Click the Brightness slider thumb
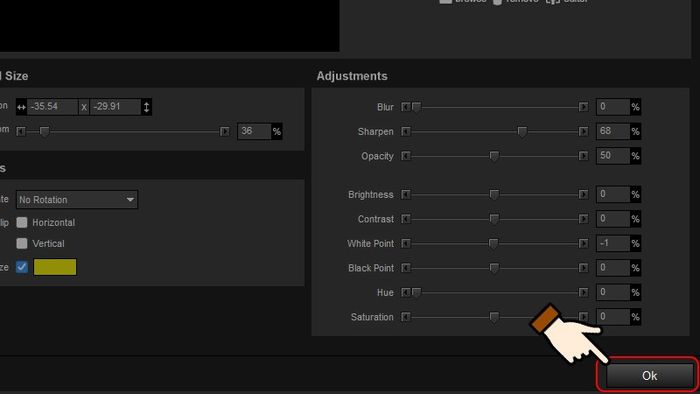This screenshot has width=700, height=394. pyautogui.click(x=494, y=195)
